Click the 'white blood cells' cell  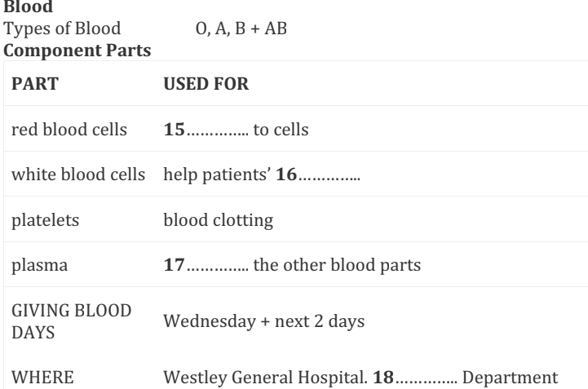click(x=78, y=175)
